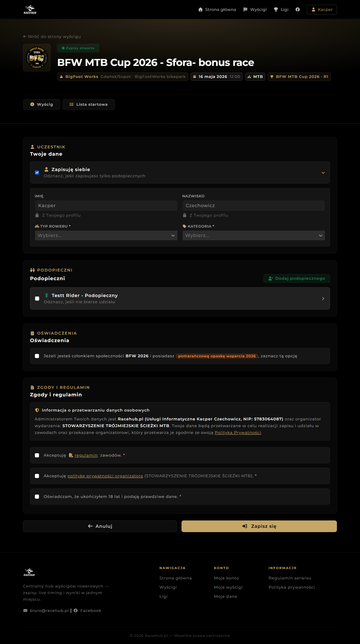This screenshot has width=360, height=644.
Task: Open the politykę prywatności organizatora link
Action: pyautogui.click(x=105, y=476)
